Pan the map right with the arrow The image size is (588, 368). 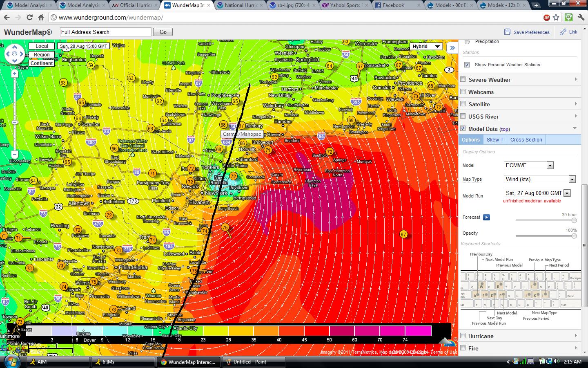point(22,54)
